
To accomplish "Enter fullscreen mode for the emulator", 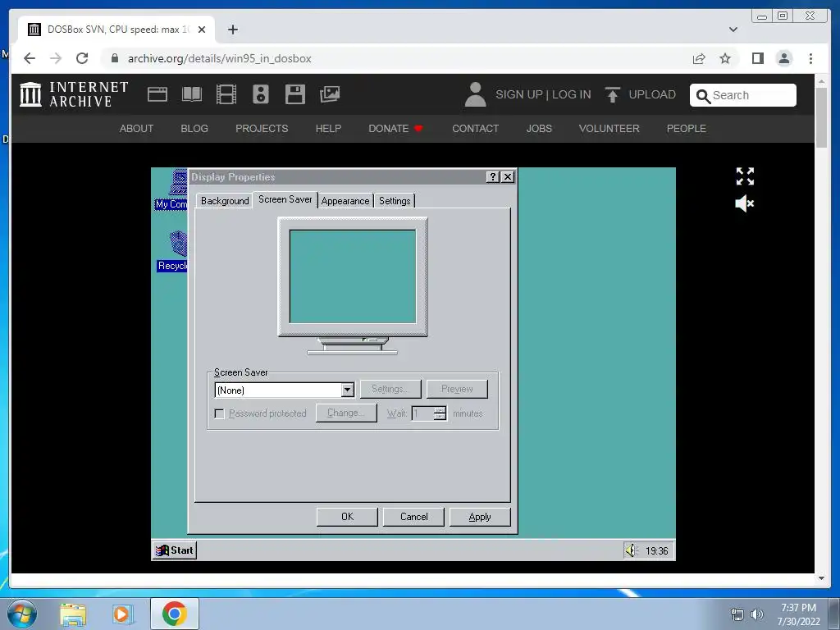I will (x=745, y=176).
